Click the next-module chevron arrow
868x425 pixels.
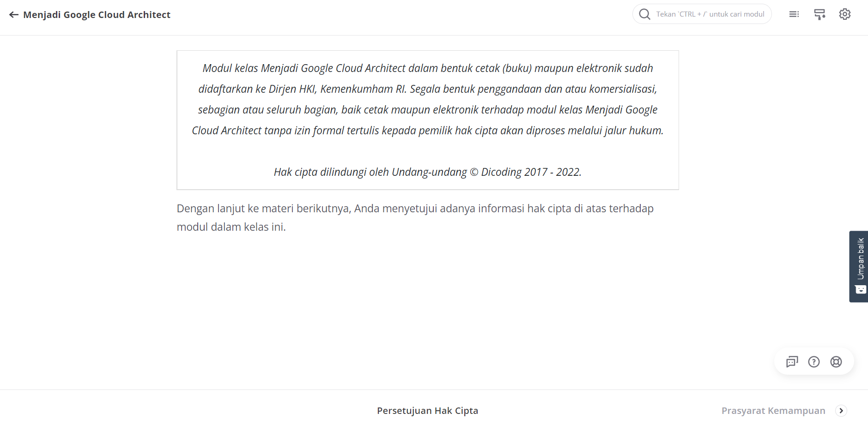842,410
